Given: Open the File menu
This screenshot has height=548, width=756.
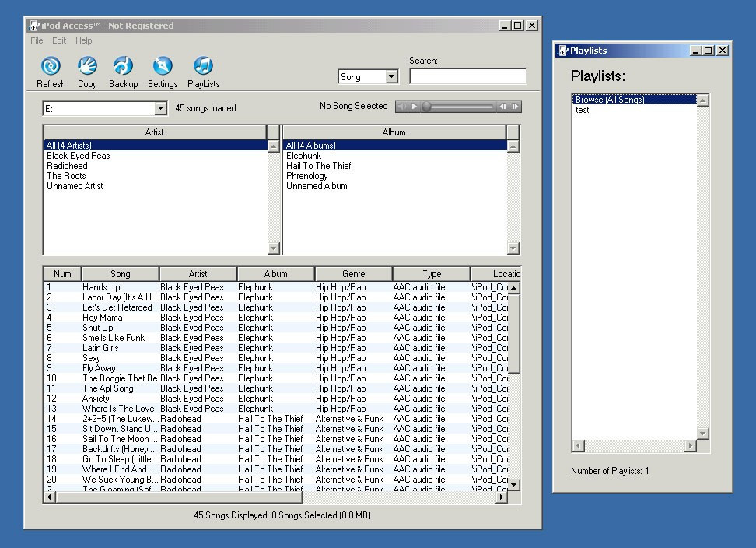Looking at the screenshot, I should [37, 40].
